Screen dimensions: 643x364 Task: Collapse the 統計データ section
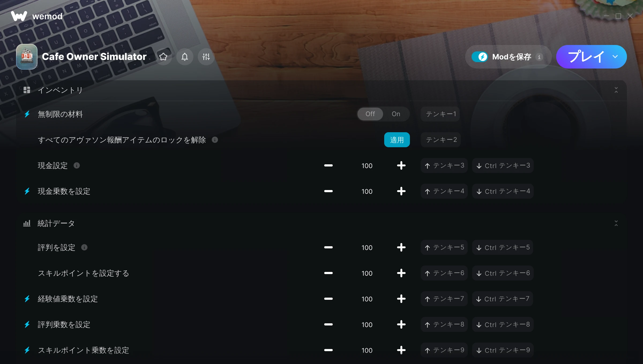[616, 223]
